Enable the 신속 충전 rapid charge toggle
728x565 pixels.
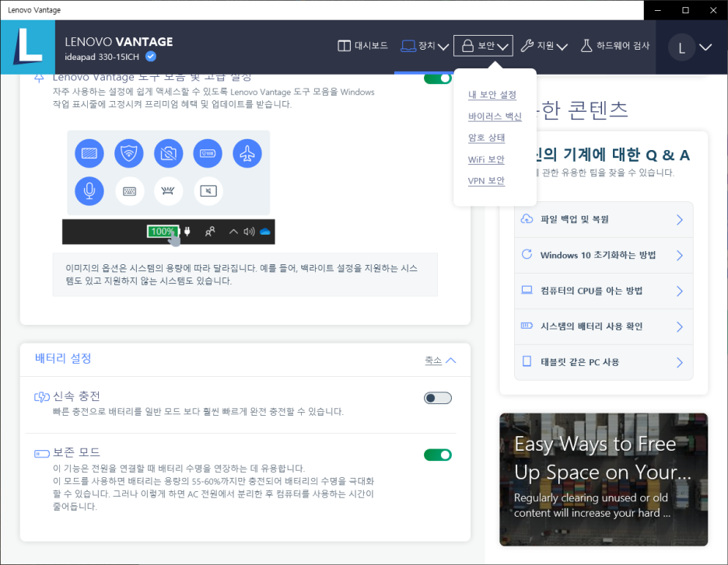coord(438,398)
